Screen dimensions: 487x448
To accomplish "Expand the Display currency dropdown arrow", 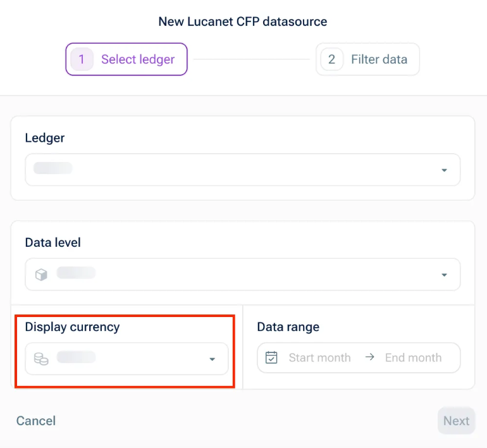I will pyautogui.click(x=213, y=359).
